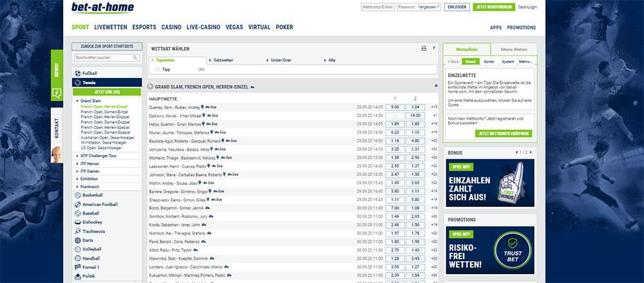
Task: Open the Poker menu
Action: (x=285, y=28)
